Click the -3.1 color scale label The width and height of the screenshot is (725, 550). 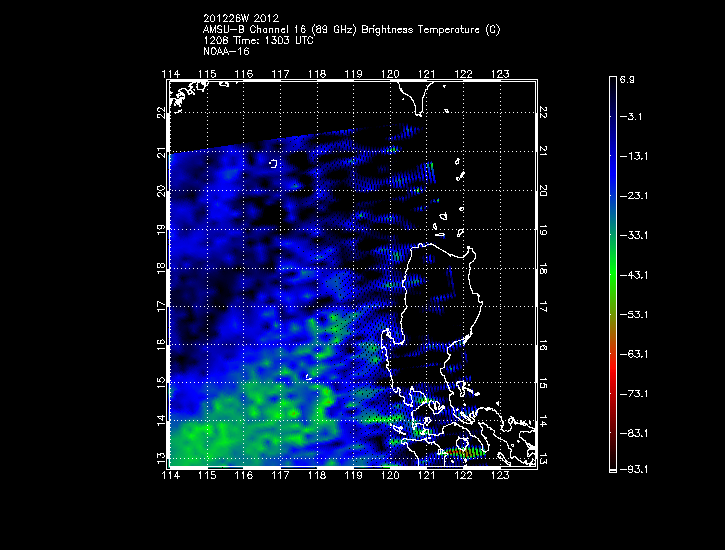(x=631, y=116)
